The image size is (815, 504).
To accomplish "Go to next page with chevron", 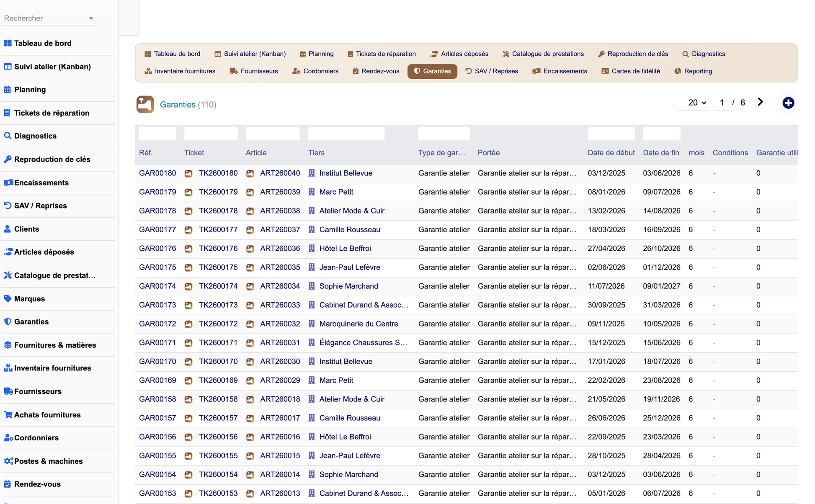I will pyautogui.click(x=760, y=102).
